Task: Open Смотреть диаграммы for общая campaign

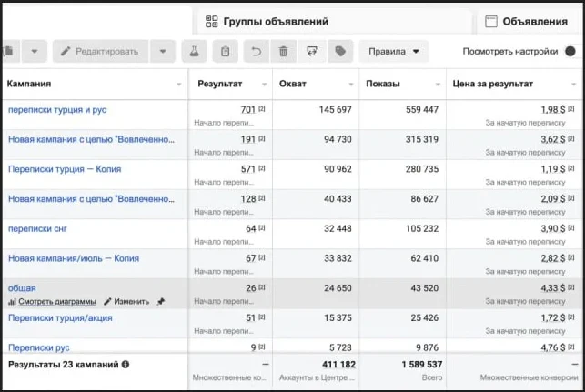Action: pos(52,301)
